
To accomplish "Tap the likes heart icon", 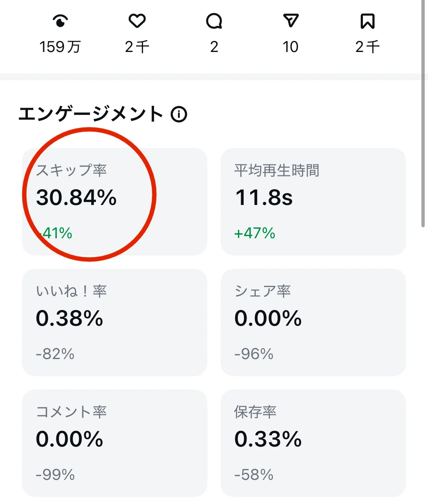I will pyautogui.click(x=137, y=21).
